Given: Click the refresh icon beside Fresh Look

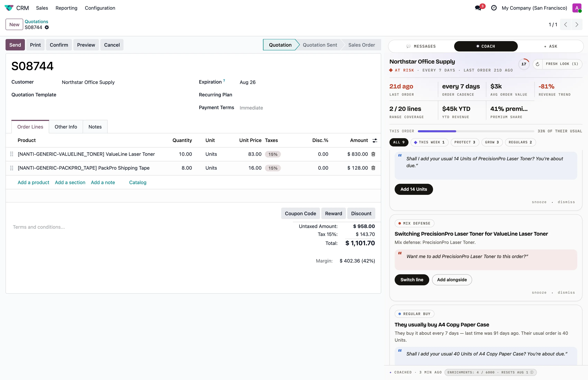Looking at the screenshot, I should (537, 64).
